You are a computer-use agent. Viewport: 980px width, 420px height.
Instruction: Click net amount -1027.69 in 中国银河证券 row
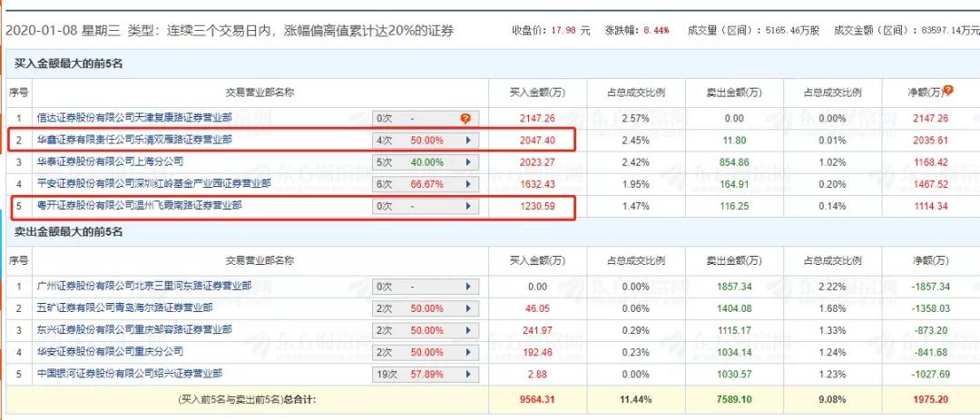pyautogui.click(x=931, y=375)
